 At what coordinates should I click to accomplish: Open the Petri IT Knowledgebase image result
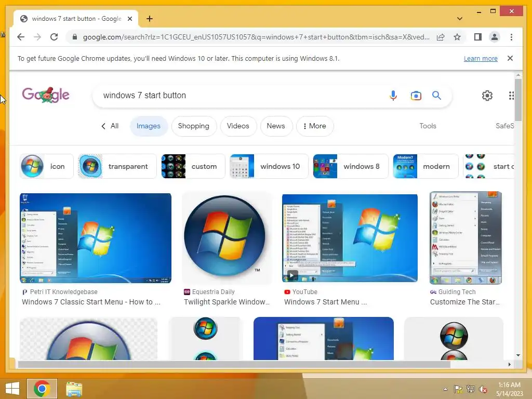click(96, 238)
